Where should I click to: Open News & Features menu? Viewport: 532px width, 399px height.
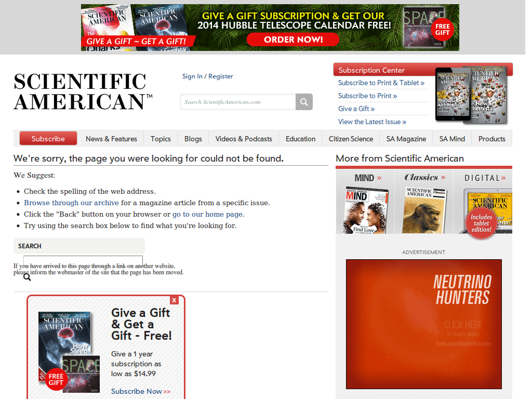[x=111, y=139]
